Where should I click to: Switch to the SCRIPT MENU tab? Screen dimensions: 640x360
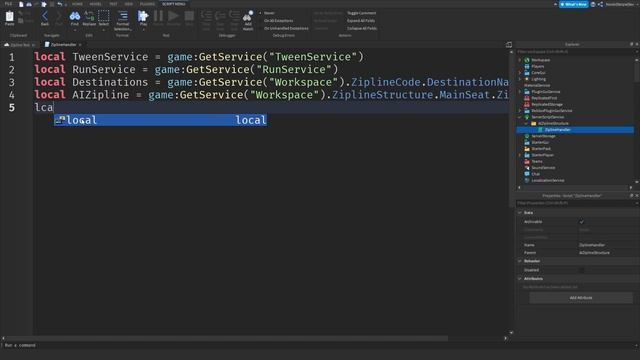[173, 4]
